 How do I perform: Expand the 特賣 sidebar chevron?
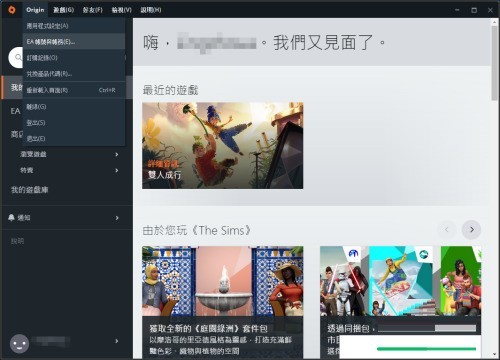click(117, 170)
